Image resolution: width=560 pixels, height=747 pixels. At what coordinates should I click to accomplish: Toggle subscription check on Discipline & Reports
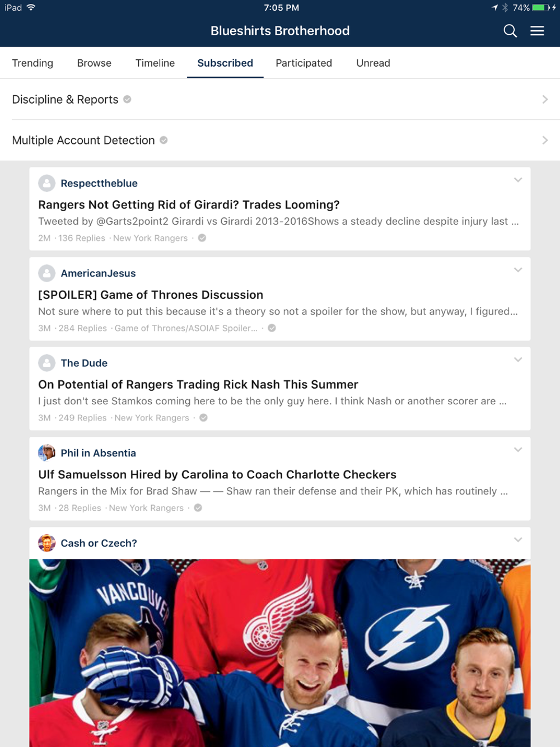click(x=128, y=99)
